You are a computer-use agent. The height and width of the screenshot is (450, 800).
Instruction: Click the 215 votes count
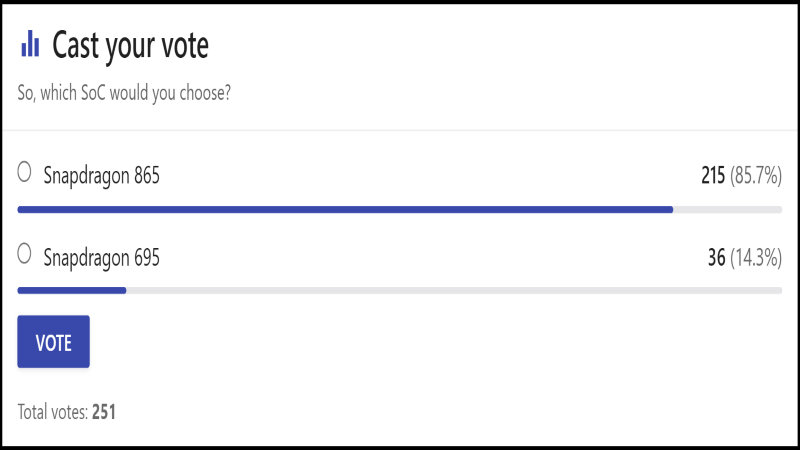pos(713,176)
